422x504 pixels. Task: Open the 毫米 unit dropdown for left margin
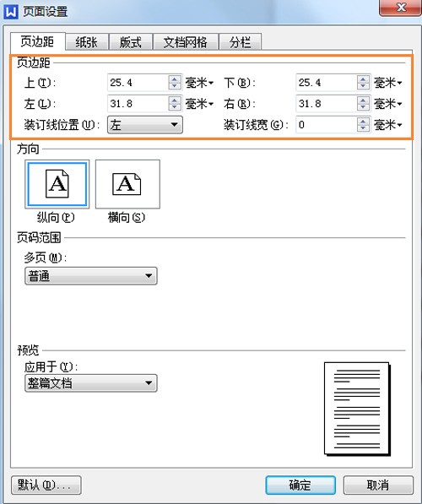[x=199, y=104]
